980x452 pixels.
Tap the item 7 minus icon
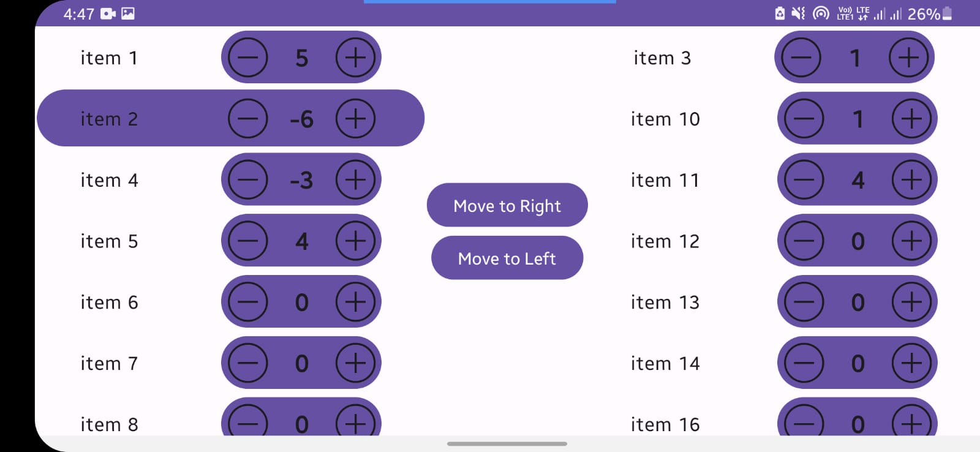(247, 364)
